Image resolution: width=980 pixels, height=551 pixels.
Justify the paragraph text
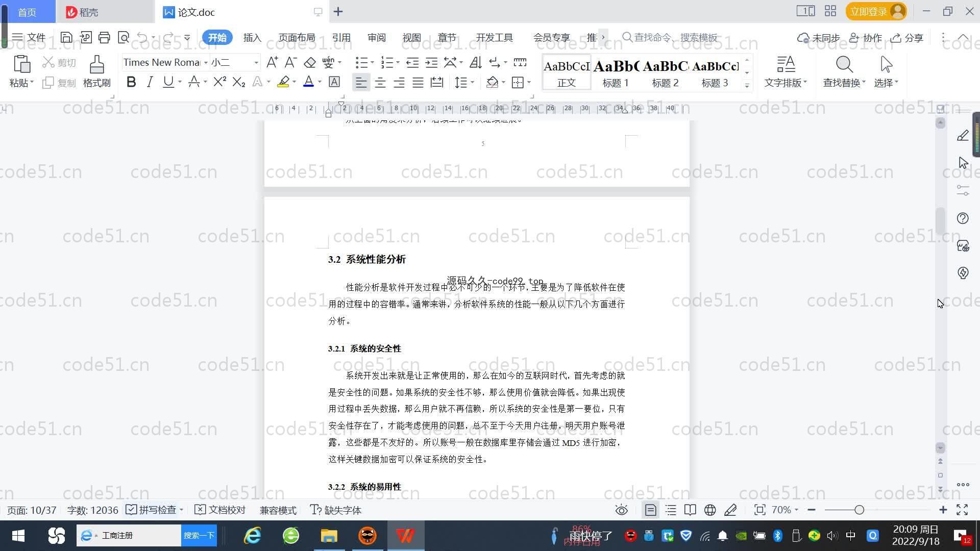point(418,82)
